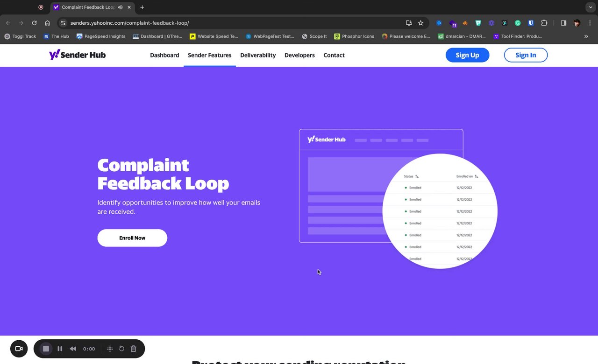Click Enroll Now button
This screenshot has height=364, width=598.
point(132,238)
